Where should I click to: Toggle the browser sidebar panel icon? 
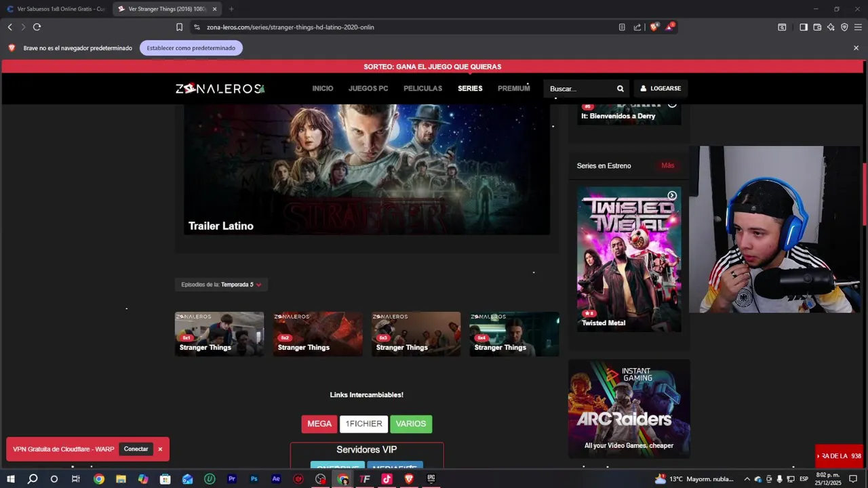click(x=804, y=27)
